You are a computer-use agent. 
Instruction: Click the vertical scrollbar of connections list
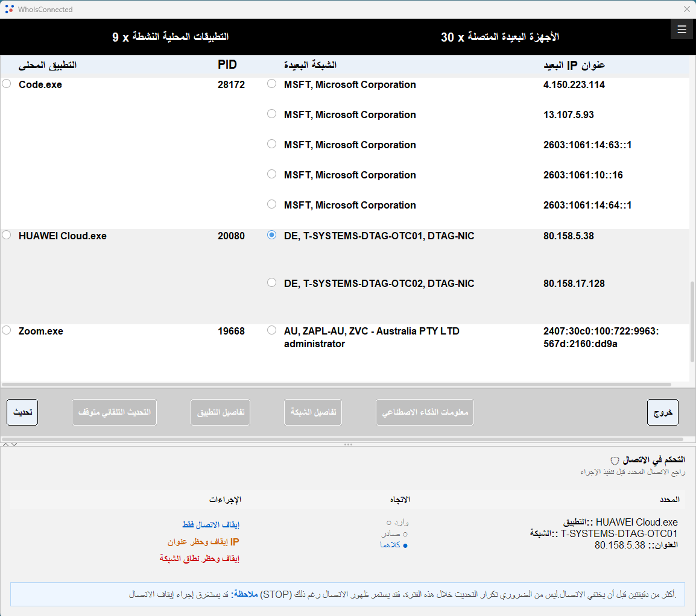tap(692, 322)
